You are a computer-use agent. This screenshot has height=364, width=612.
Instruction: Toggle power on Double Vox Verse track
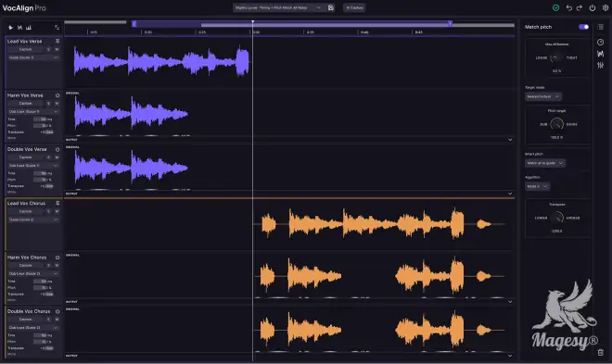click(57, 149)
